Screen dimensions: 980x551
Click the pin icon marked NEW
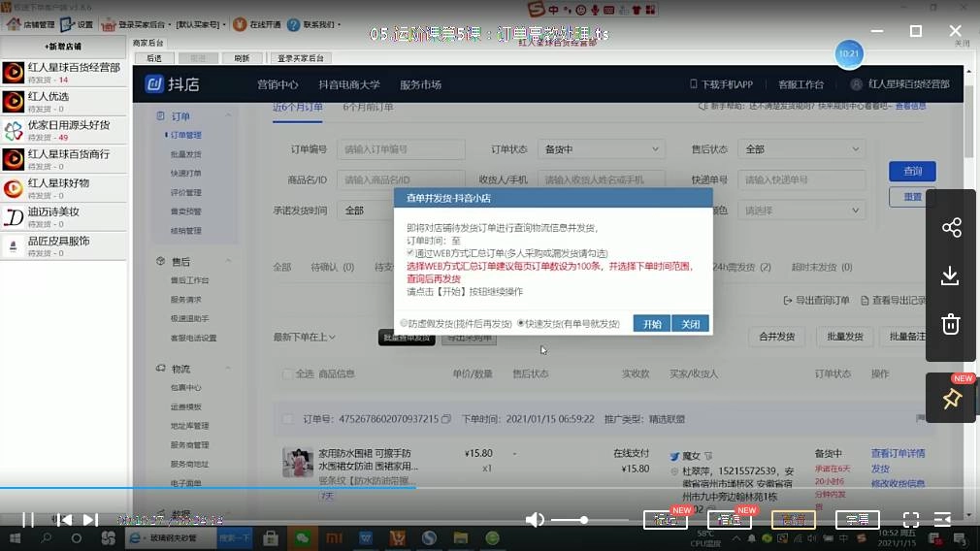click(952, 399)
